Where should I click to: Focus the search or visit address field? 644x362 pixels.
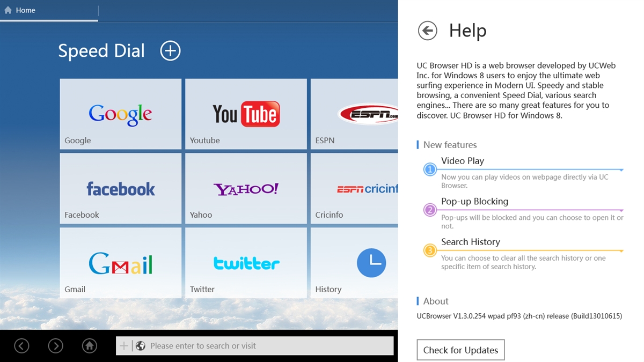click(255, 346)
